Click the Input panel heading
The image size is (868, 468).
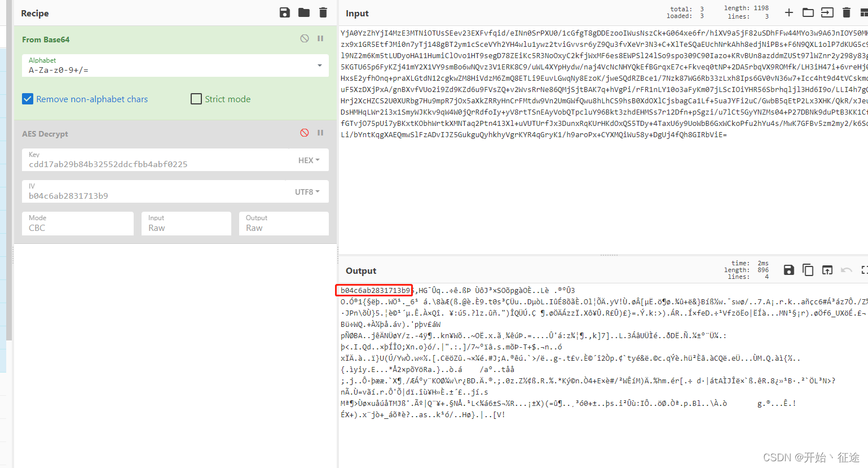click(357, 13)
